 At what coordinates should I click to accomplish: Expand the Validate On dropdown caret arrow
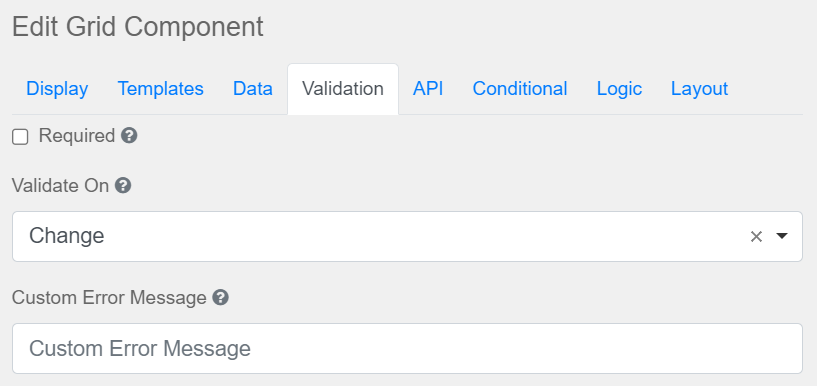[x=782, y=236]
